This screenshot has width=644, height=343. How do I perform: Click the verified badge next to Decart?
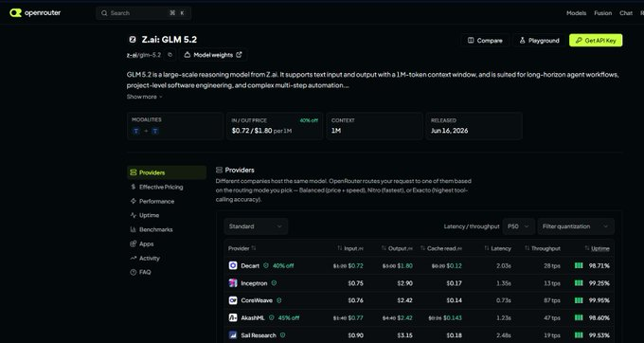coord(266,265)
